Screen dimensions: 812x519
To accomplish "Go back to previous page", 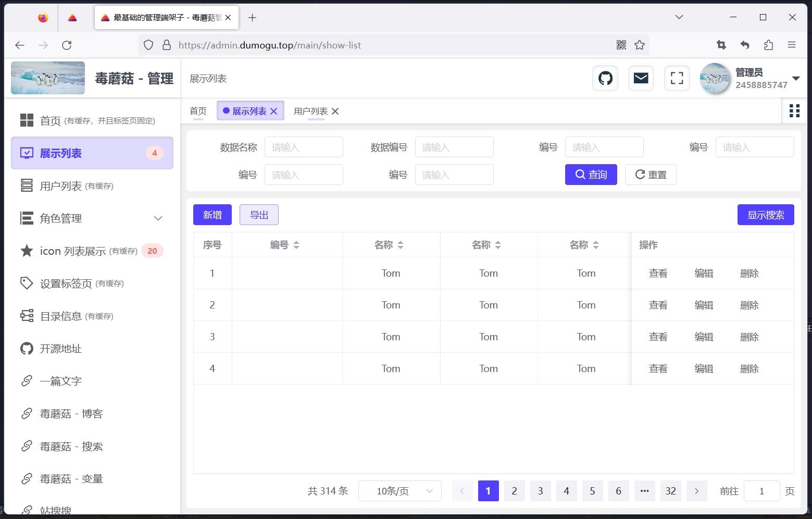I will pos(20,45).
